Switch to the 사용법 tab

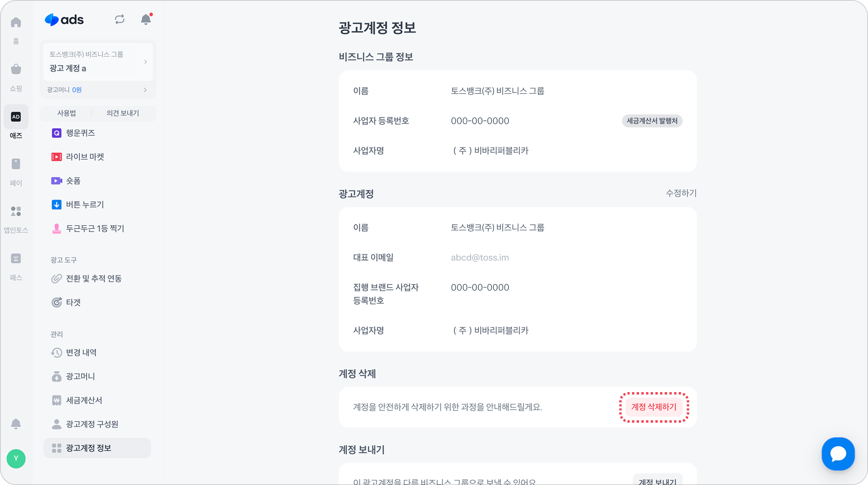coord(66,113)
